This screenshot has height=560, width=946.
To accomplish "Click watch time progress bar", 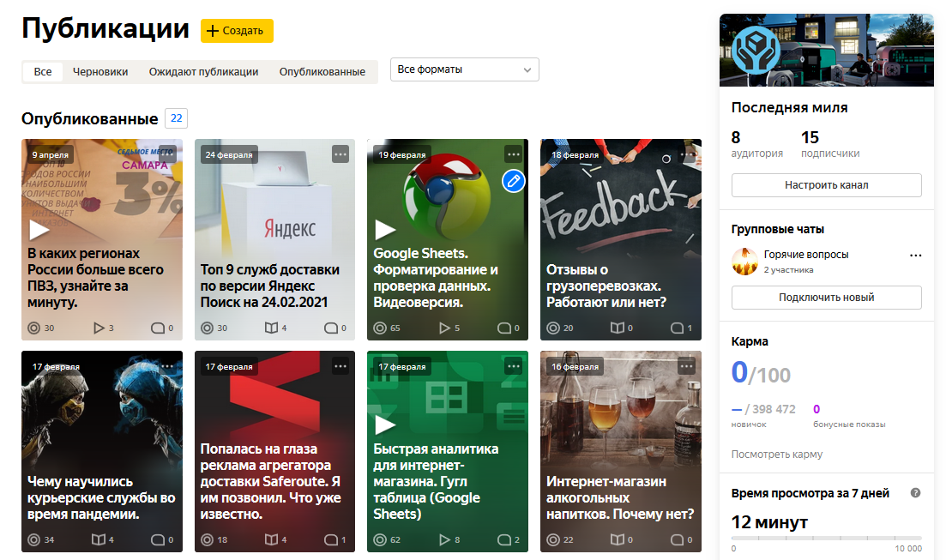I will click(827, 538).
